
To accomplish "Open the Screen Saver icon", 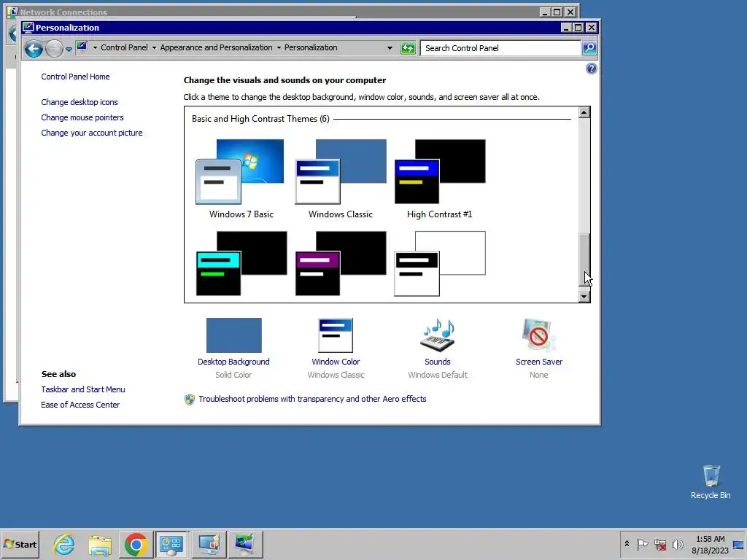I will click(x=539, y=335).
